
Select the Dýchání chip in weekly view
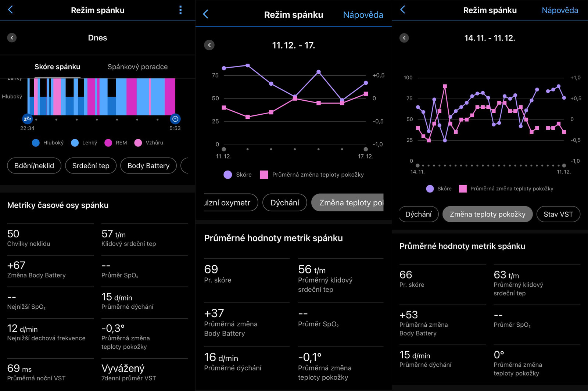pos(284,203)
